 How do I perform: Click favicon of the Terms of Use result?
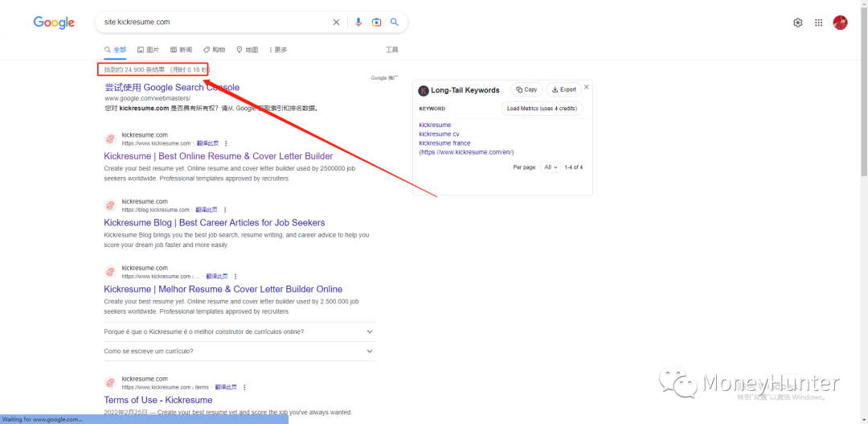point(110,383)
